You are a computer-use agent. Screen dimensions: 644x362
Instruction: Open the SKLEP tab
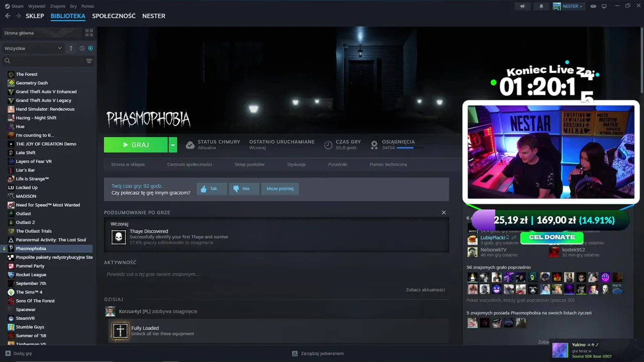click(x=35, y=16)
